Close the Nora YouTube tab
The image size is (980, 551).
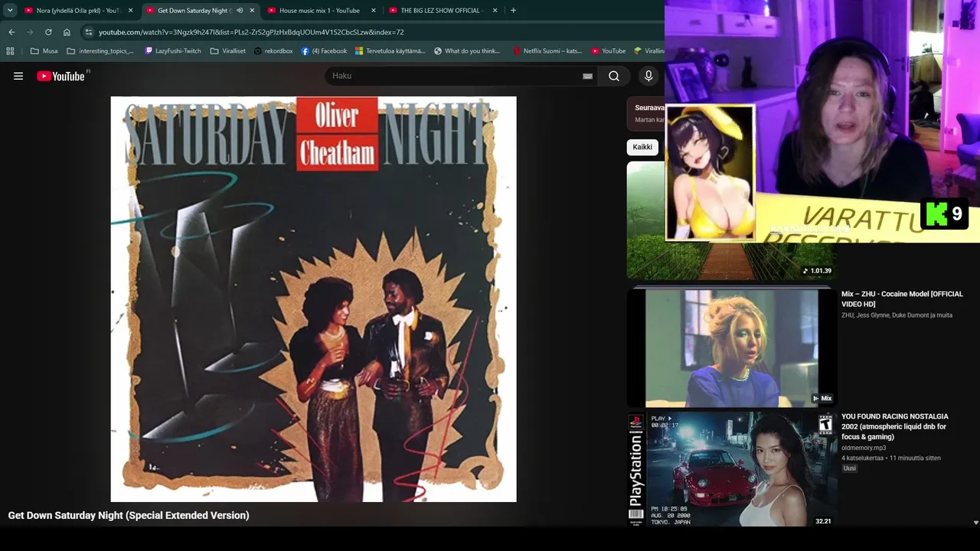click(x=131, y=11)
